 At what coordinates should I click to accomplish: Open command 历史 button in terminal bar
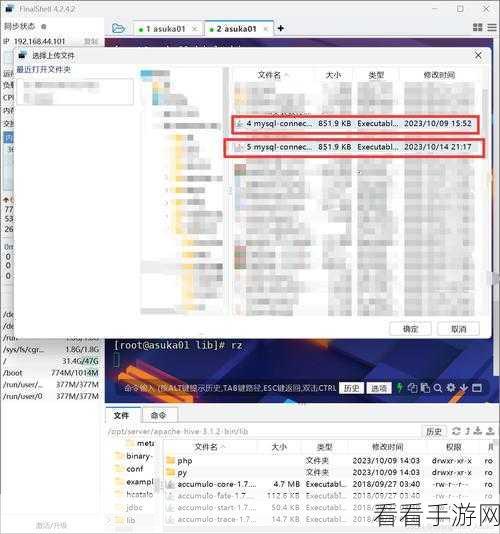point(351,388)
